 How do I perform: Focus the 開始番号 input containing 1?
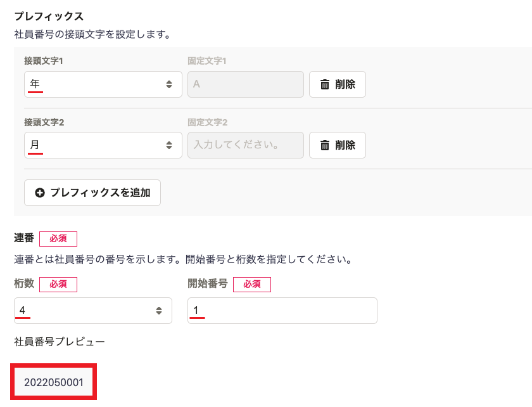[282, 311]
